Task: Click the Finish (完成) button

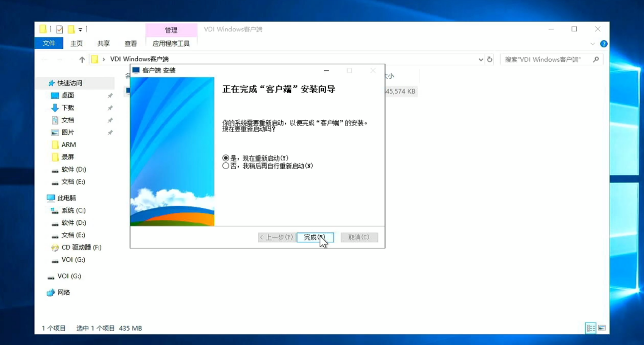Action: pos(315,237)
